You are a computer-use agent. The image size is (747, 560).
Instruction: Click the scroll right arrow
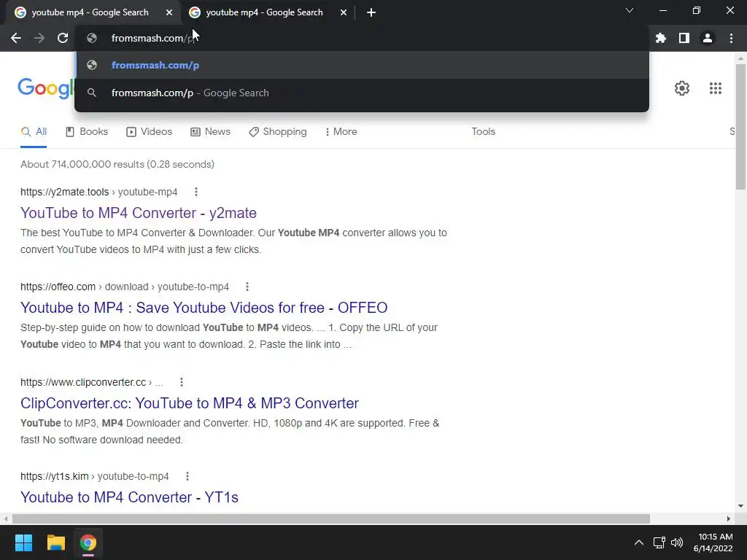729,518
